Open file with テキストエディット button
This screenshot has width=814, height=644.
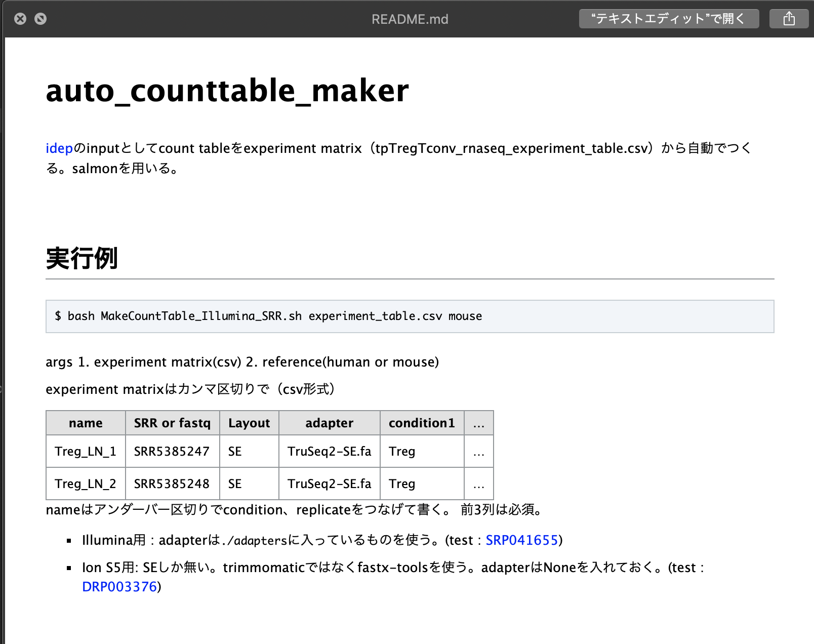[669, 19]
